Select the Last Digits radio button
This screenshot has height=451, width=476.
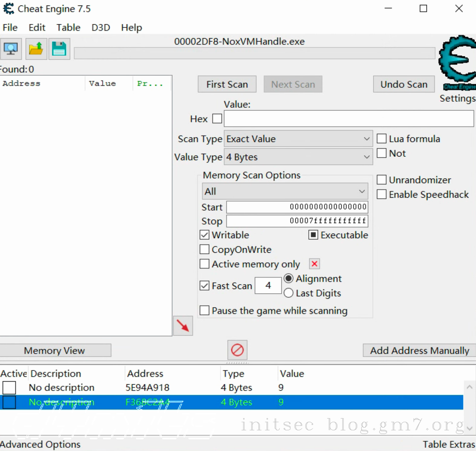(289, 293)
